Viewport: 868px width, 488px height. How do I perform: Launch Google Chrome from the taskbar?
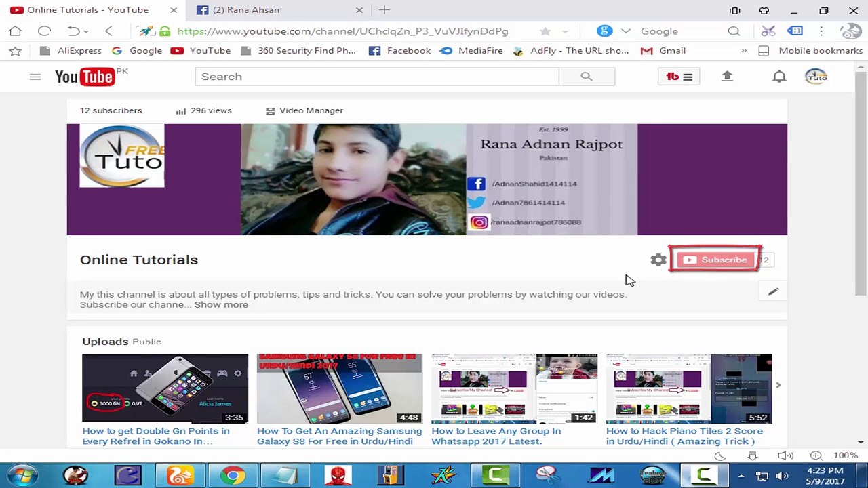click(x=232, y=475)
